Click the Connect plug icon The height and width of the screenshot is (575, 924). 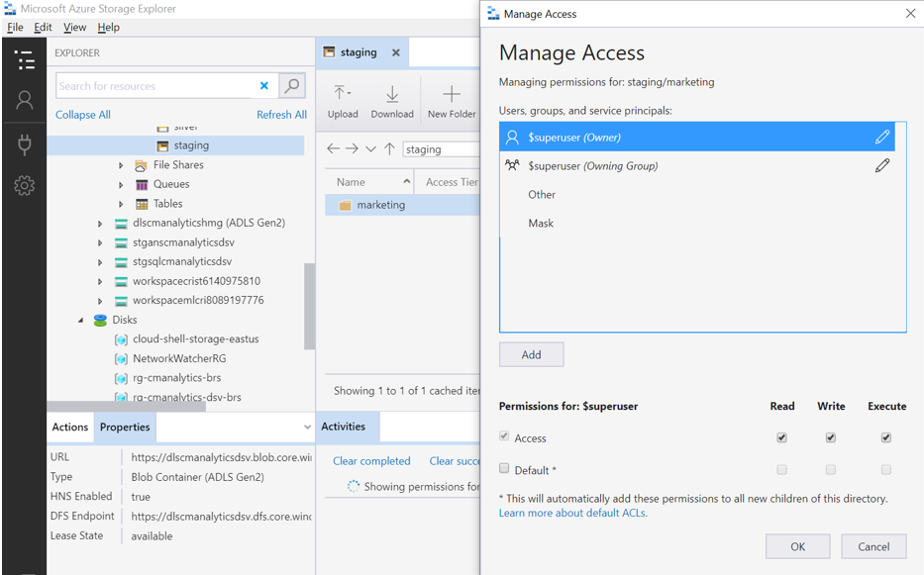(24, 144)
